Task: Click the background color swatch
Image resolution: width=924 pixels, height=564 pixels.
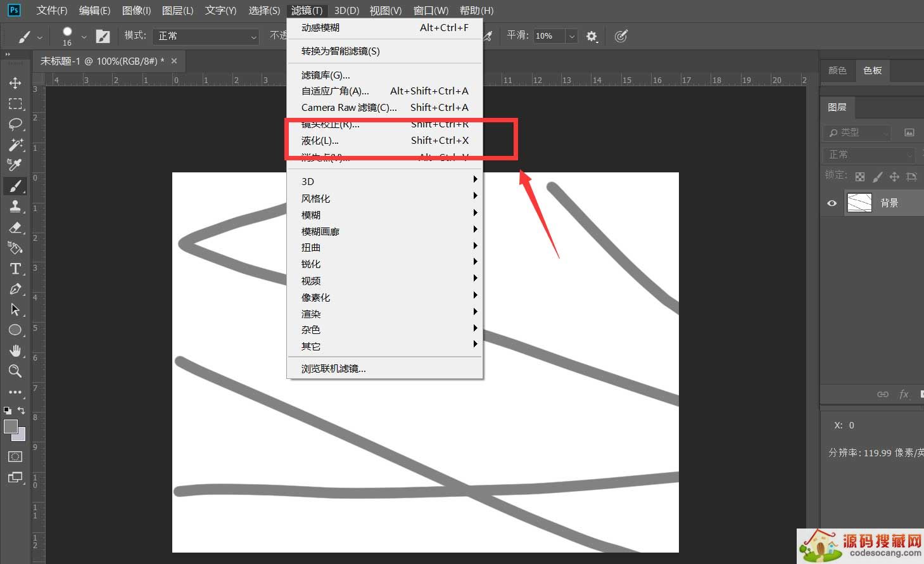Action: click(x=22, y=435)
